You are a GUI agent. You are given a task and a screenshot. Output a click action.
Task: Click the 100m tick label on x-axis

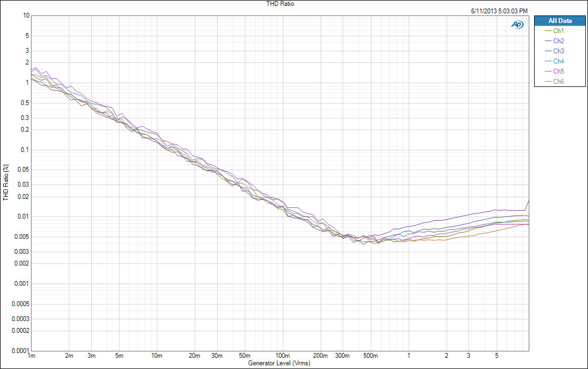pos(283,356)
